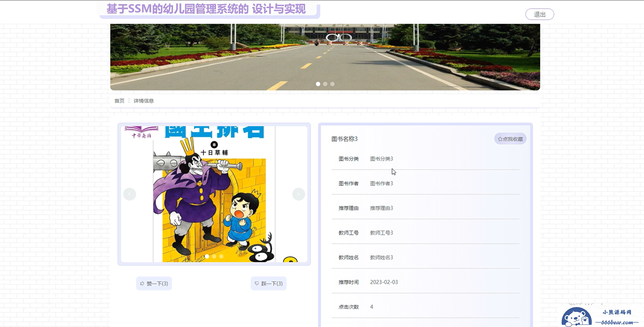Click the 详情信息 breadcrumb item
Viewport: 644px width, 327px height.
pyautogui.click(x=144, y=101)
